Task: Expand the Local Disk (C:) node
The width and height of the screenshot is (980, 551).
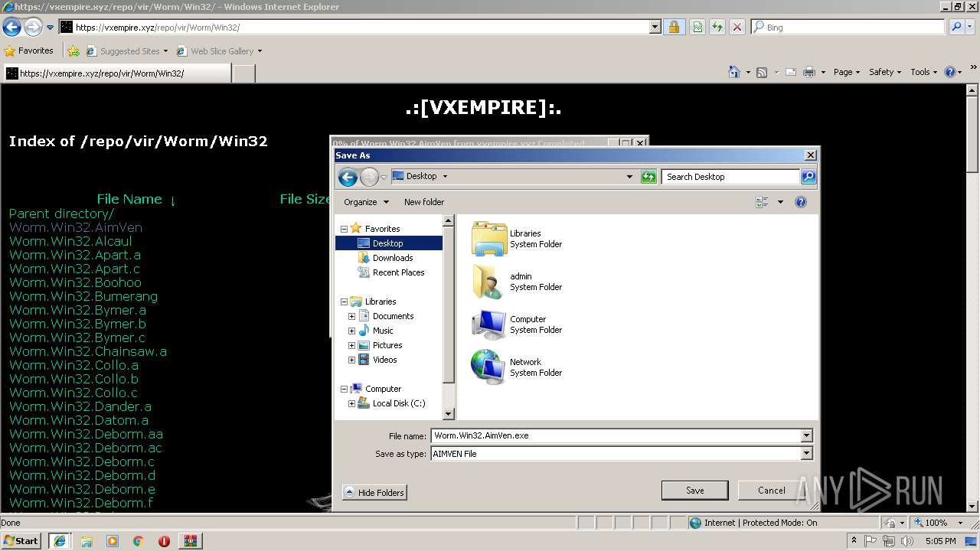Action: (x=351, y=403)
